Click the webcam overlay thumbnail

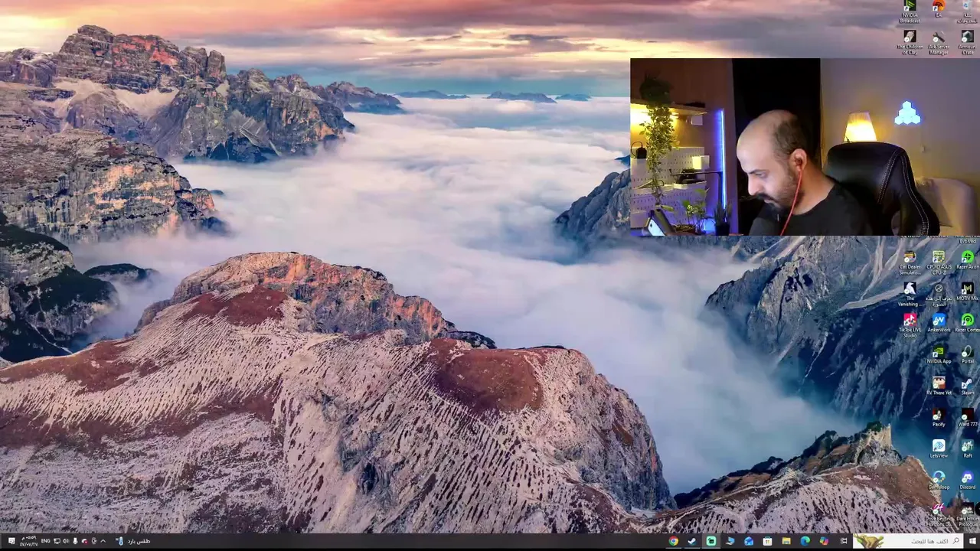tap(805, 147)
